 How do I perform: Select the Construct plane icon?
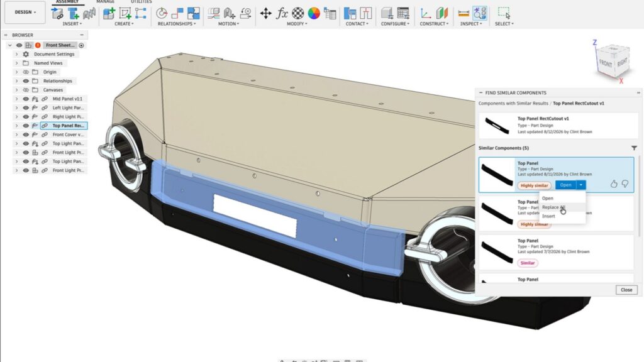pos(442,13)
